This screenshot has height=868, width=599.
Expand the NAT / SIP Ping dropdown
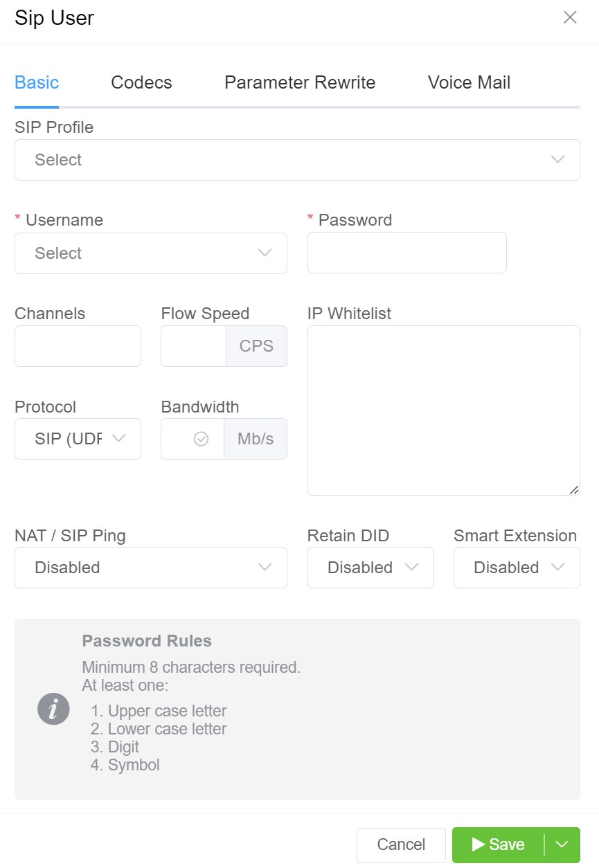pos(150,568)
